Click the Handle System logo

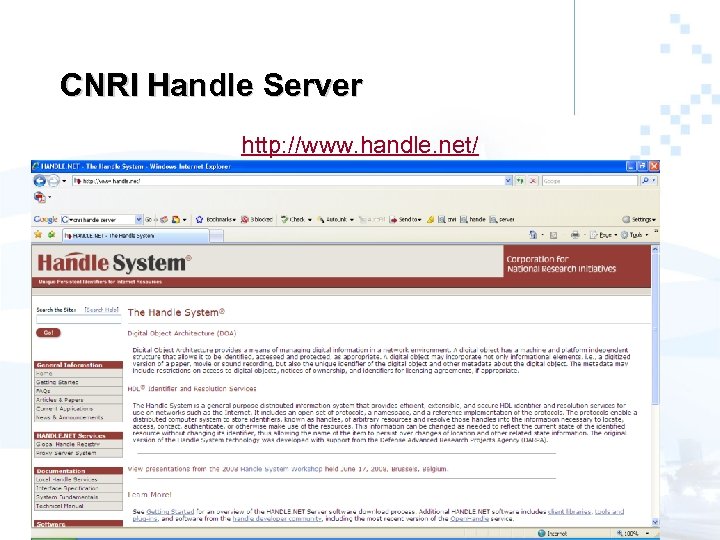pos(114,262)
